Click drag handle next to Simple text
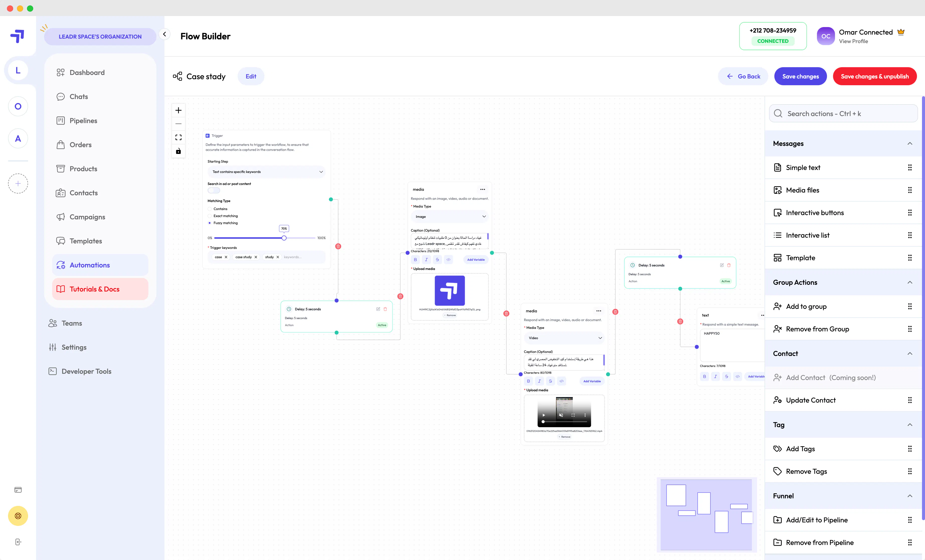Image resolution: width=925 pixels, height=560 pixels. (x=910, y=167)
